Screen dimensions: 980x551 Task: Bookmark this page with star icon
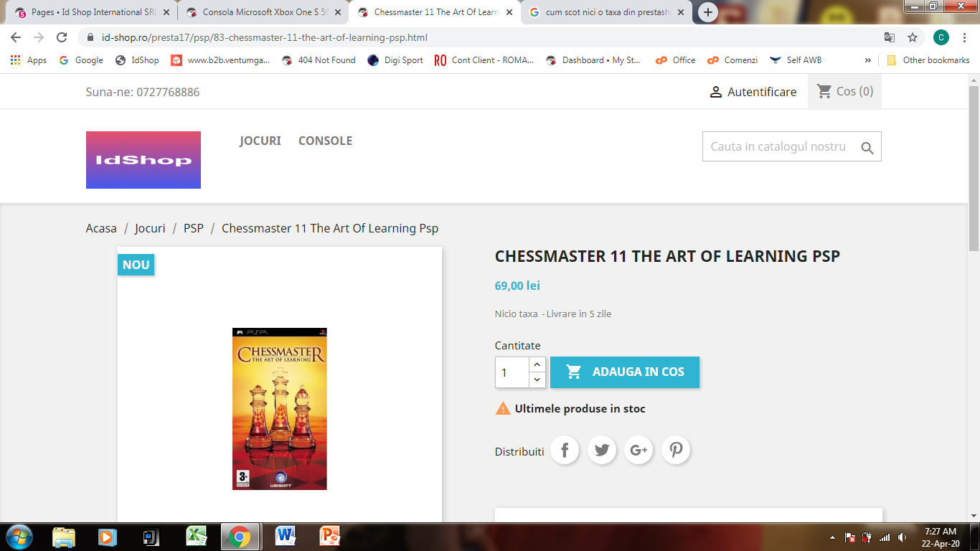click(913, 37)
